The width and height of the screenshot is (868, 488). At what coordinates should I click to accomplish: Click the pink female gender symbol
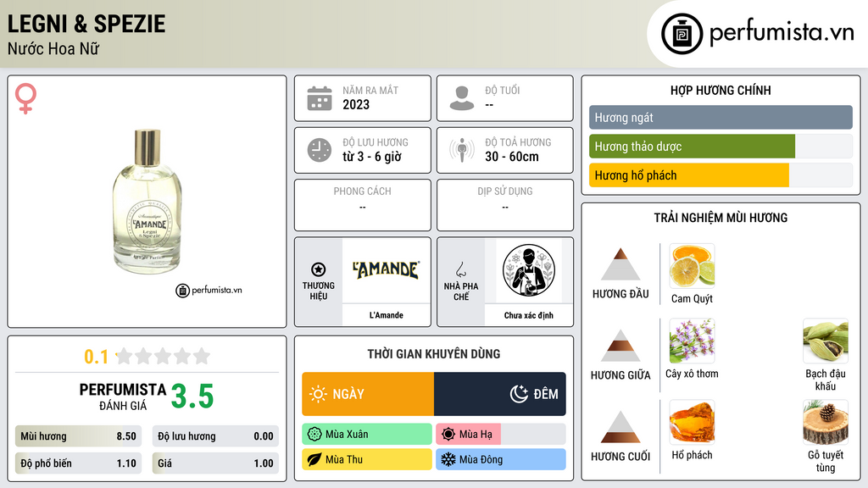(x=25, y=98)
